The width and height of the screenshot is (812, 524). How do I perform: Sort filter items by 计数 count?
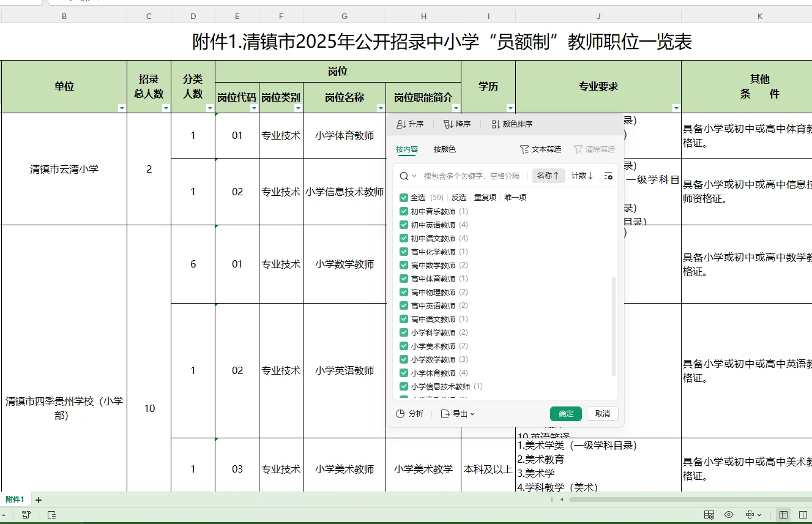click(x=583, y=176)
